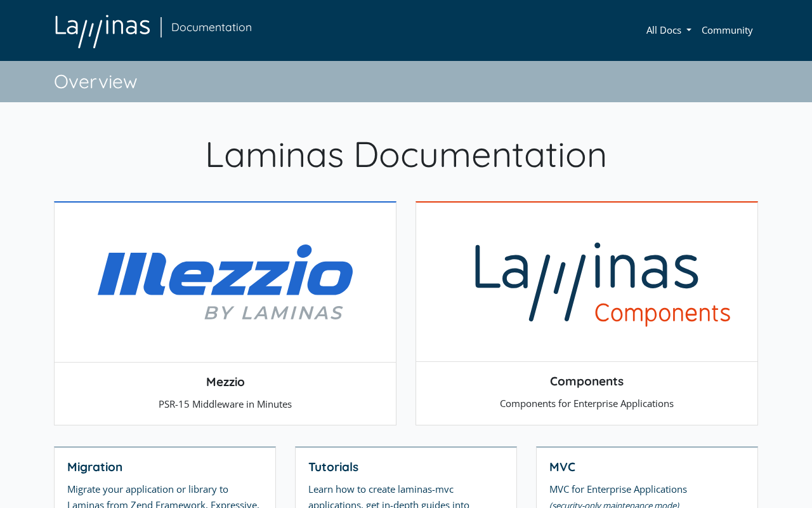Click the 'Laminas Documentation' main title

click(x=406, y=154)
